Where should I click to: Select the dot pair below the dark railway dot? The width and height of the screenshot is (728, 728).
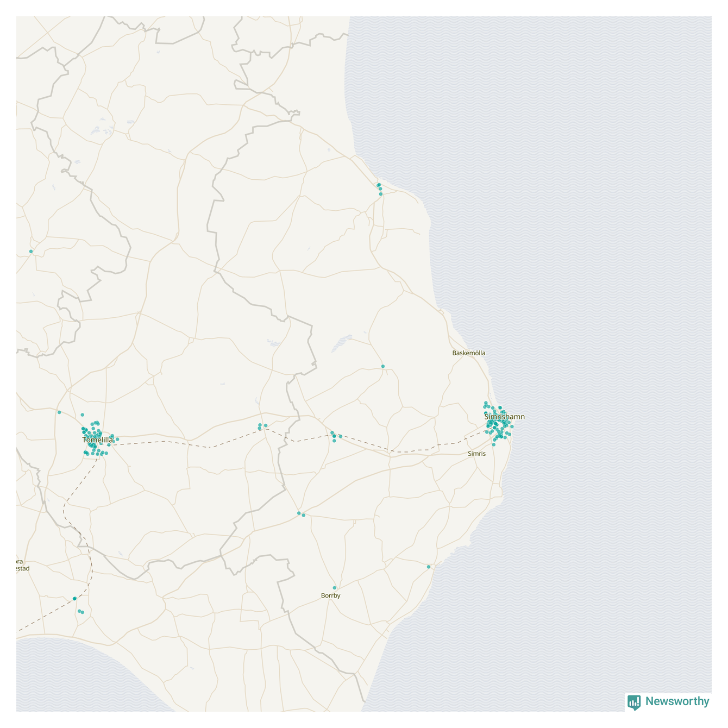[81, 612]
